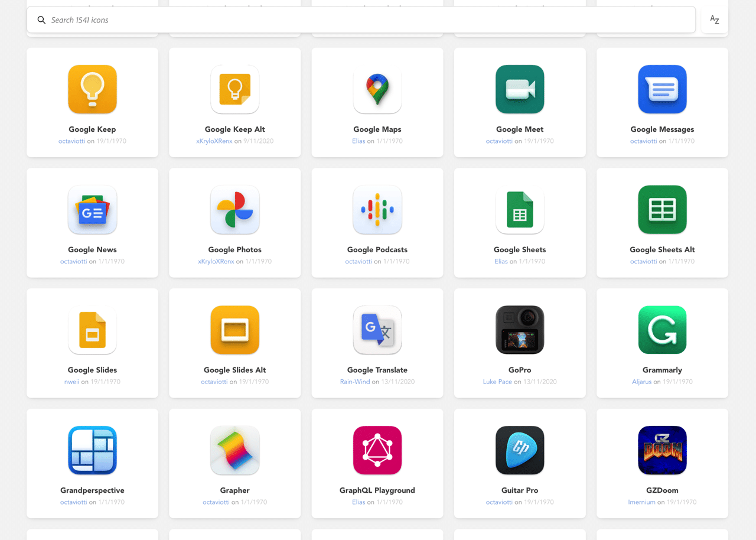Open Rain-Wind link under Google Translate
The image size is (756, 540).
[x=355, y=382]
